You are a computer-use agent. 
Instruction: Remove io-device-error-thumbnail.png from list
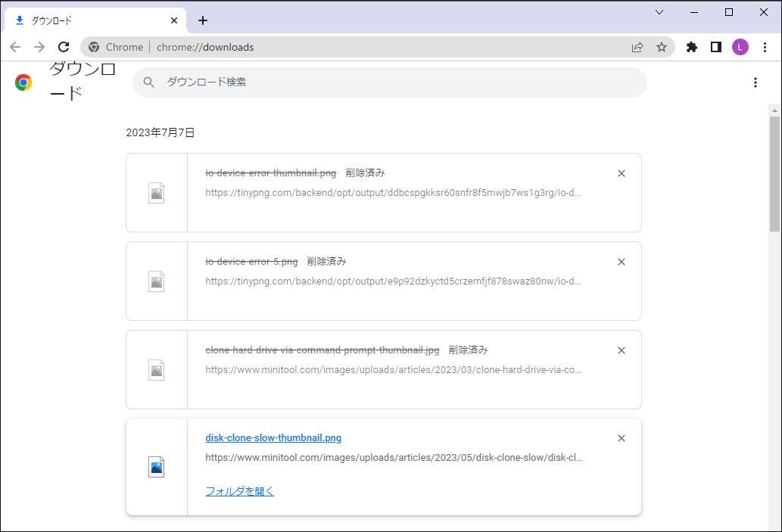[x=622, y=173]
